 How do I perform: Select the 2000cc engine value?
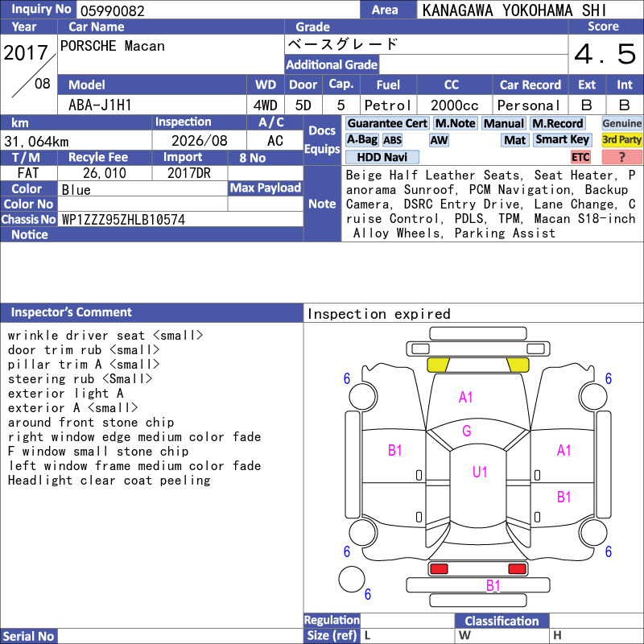click(455, 105)
